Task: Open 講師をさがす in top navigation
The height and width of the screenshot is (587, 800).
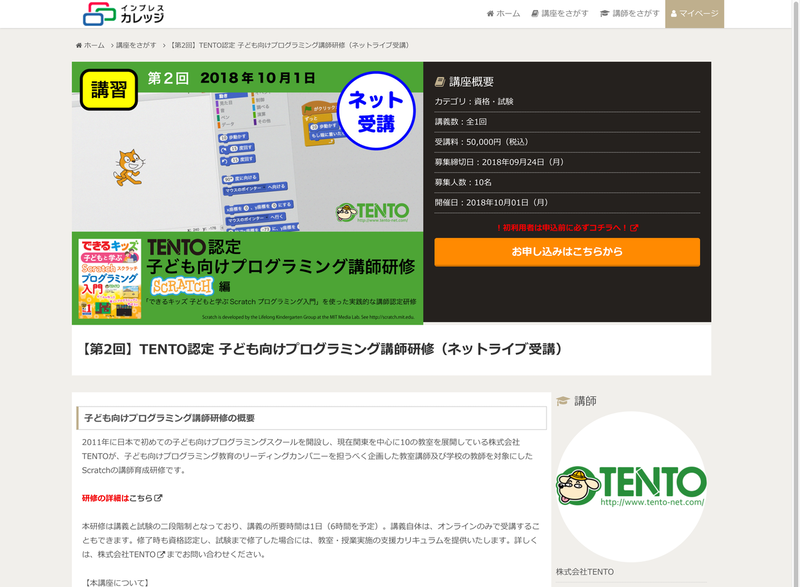Action: tap(630, 14)
